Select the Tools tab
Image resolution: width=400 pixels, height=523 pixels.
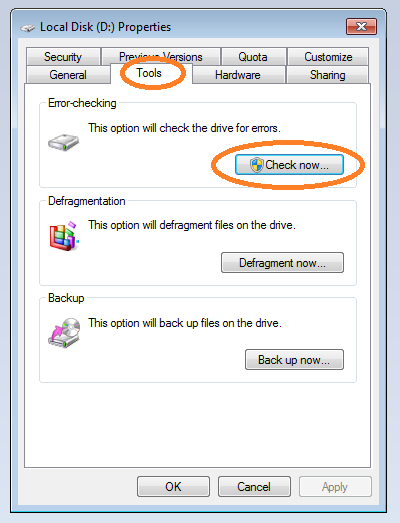[x=149, y=73]
